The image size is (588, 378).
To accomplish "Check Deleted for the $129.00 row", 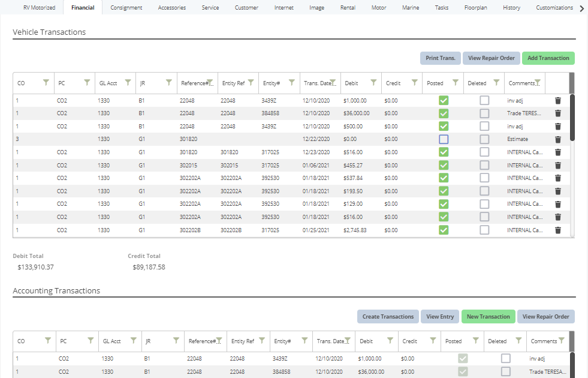I will click(x=484, y=204).
